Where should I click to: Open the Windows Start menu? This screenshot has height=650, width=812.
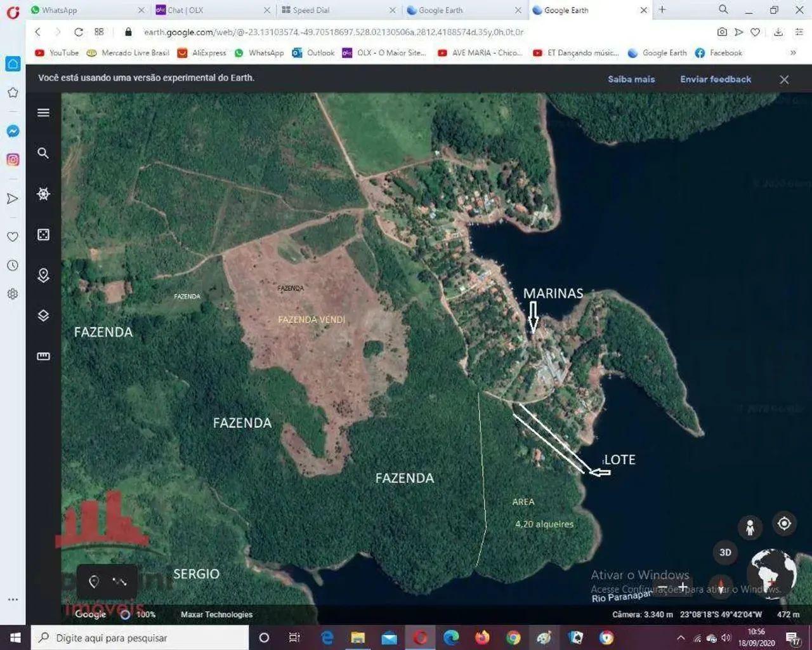tap(15, 637)
